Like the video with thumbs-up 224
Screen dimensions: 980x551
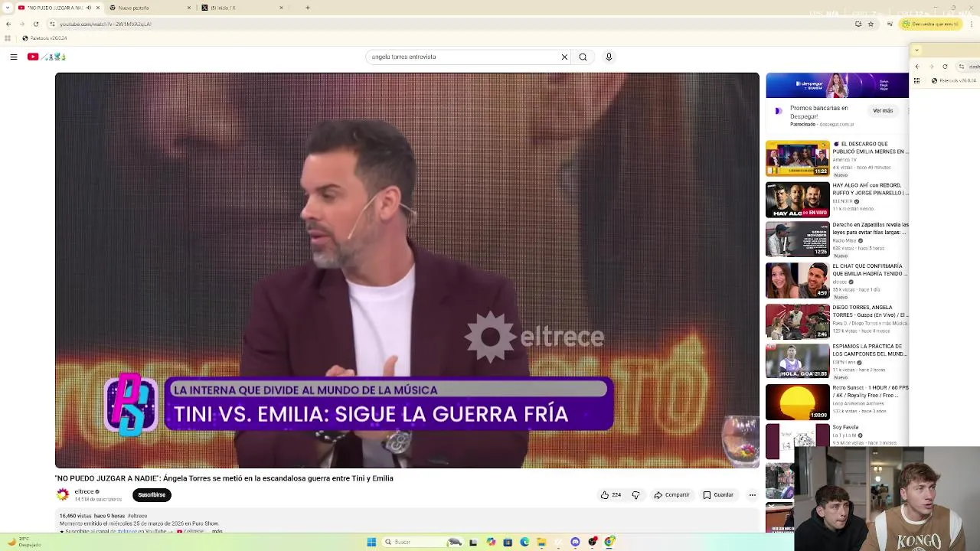610,495
